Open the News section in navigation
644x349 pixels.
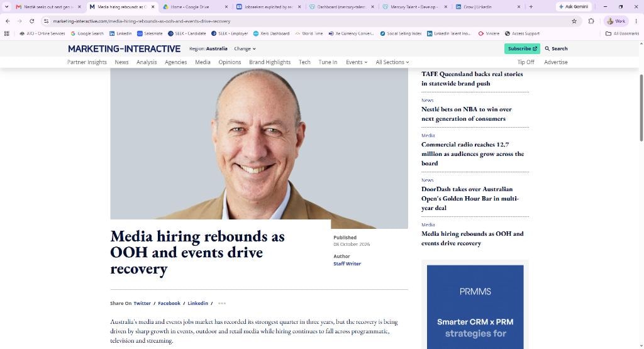(121, 62)
